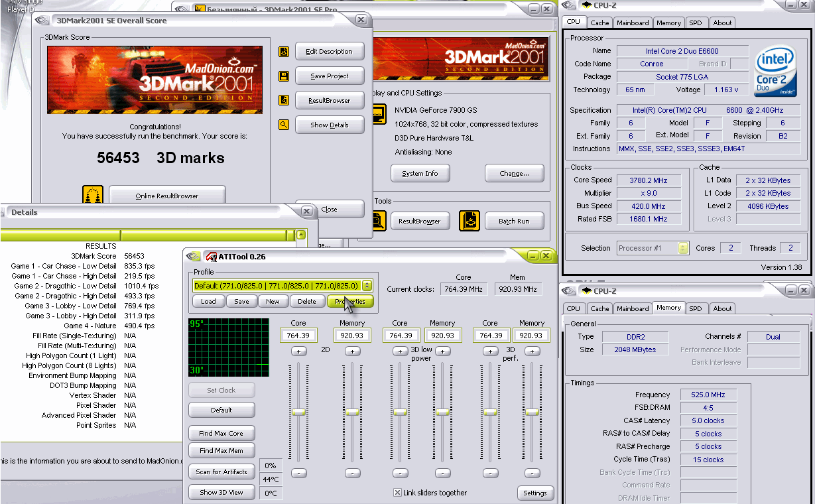Click the NVIDIA eye icon in the ATITool title bar
The image size is (815, 504).
tap(194, 256)
